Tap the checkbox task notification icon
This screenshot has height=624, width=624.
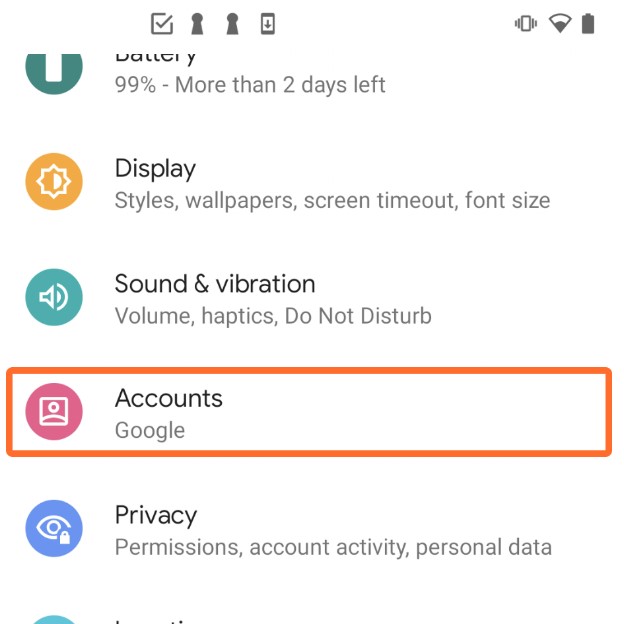point(162,24)
